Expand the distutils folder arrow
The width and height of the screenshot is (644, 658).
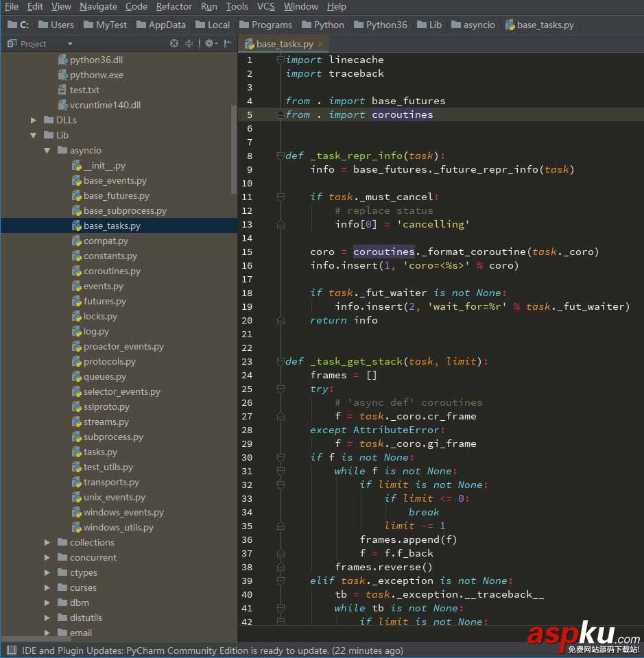click(x=47, y=618)
